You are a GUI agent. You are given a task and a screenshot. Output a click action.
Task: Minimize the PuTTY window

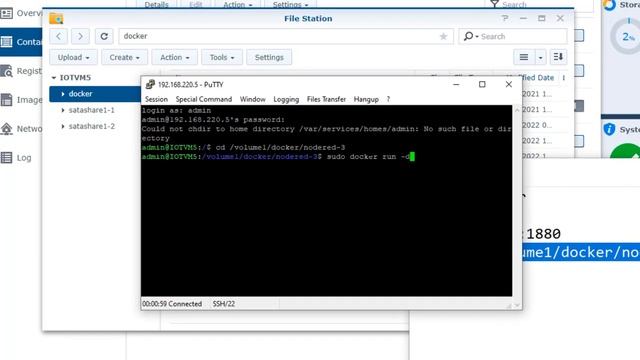pos(456,84)
